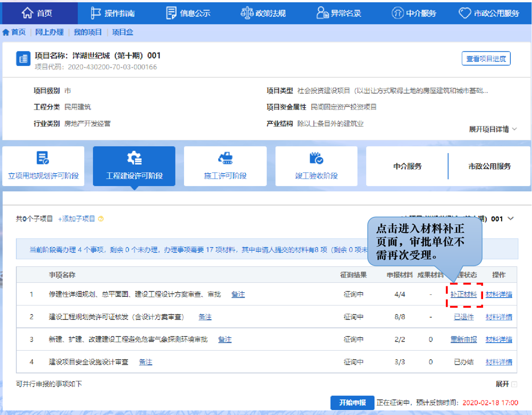532x415 pixels.
Task: Expand project details via 展开项目详情
Action: 493,129
